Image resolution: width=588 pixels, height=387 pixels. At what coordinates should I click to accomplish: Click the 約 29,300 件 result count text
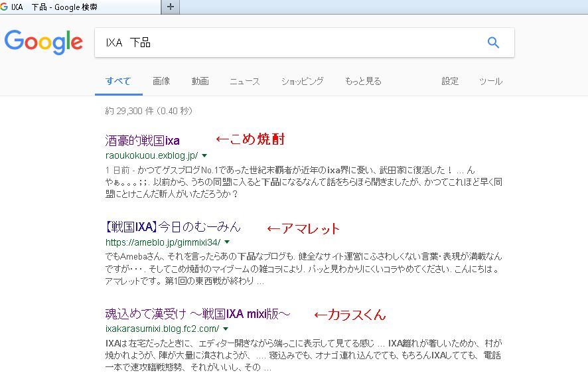pos(149,111)
